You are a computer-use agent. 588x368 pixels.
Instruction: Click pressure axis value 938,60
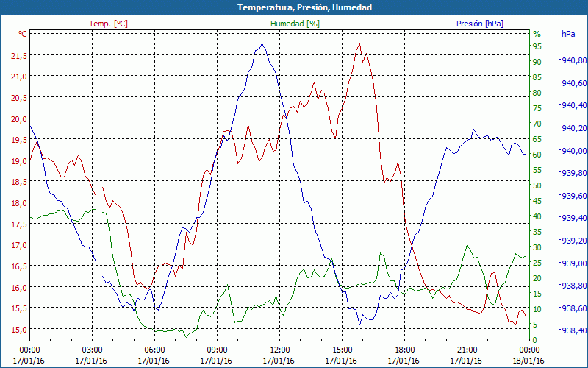(575, 308)
